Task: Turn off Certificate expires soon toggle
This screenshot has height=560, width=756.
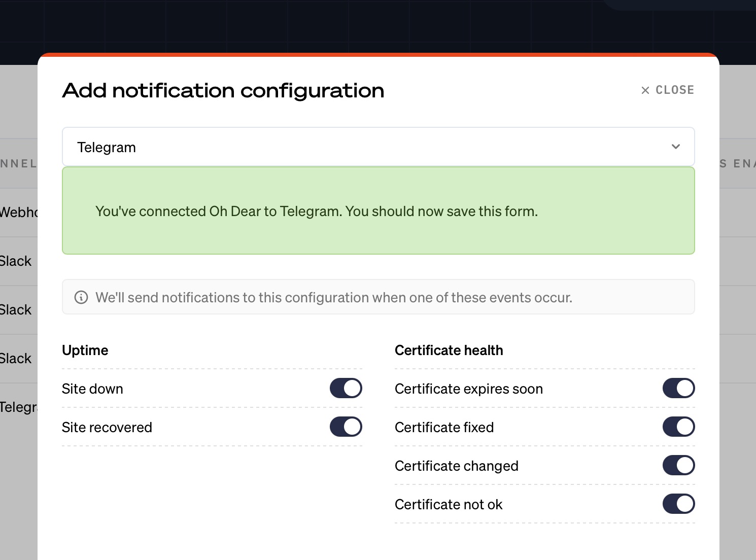Action: [678, 389]
